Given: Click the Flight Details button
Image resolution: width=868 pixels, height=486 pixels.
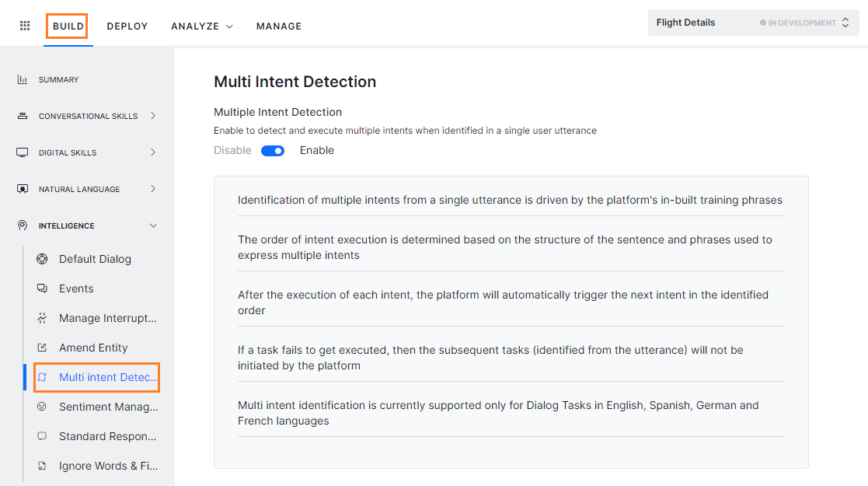Looking at the screenshot, I should pyautogui.click(x=685, y=22).
